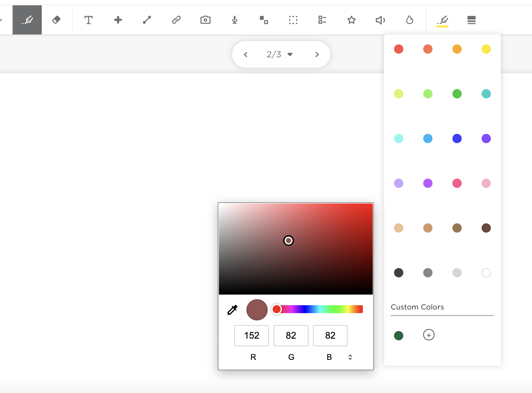
Task: Choose the coral orange swatch
Action: (428, 49)
